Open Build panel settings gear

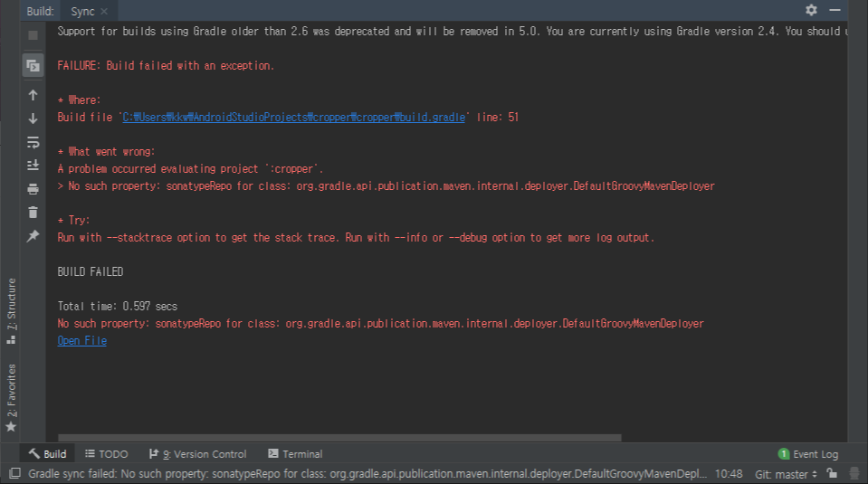click(x=811, y=10)
